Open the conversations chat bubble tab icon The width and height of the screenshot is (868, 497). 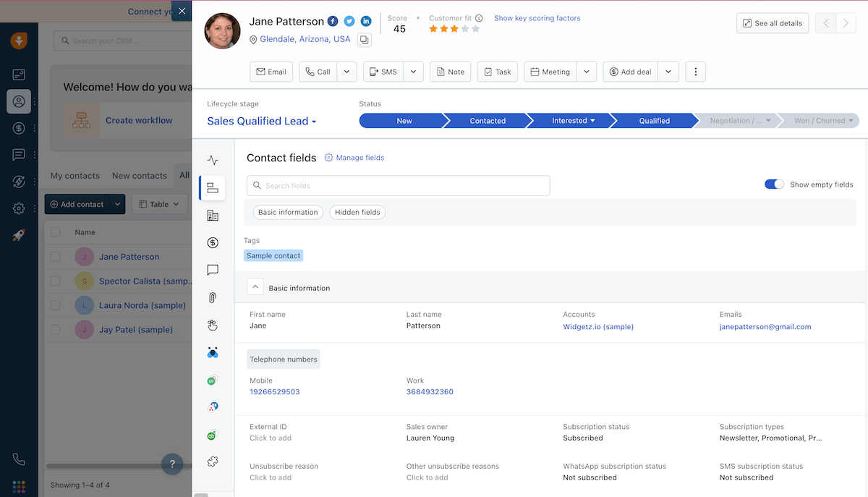click(213, 270)
